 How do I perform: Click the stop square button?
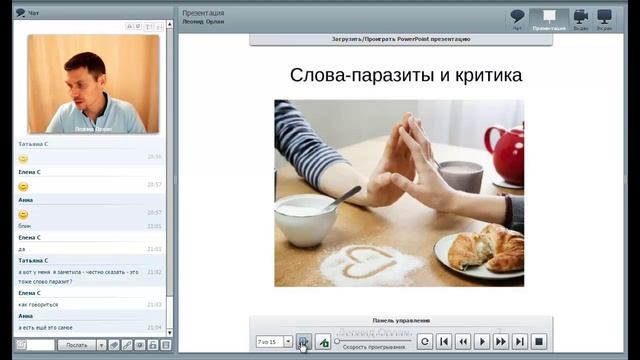[539, 342]
